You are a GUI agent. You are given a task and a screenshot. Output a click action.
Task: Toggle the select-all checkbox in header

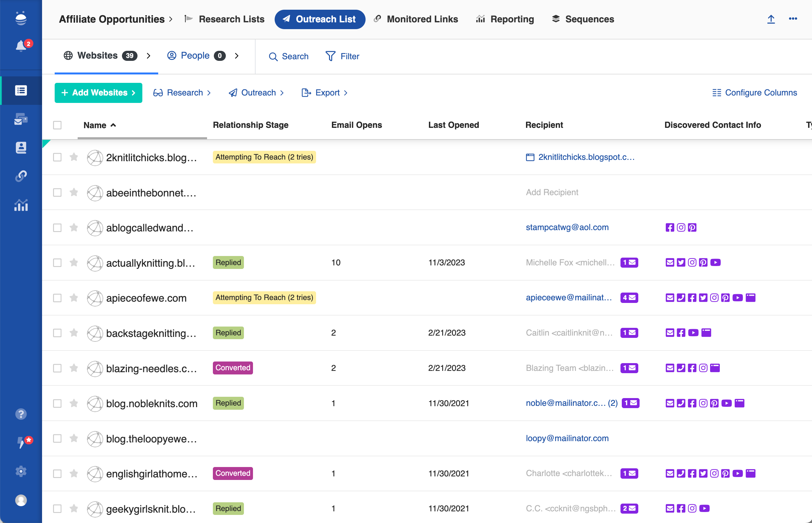pos(57,125)
